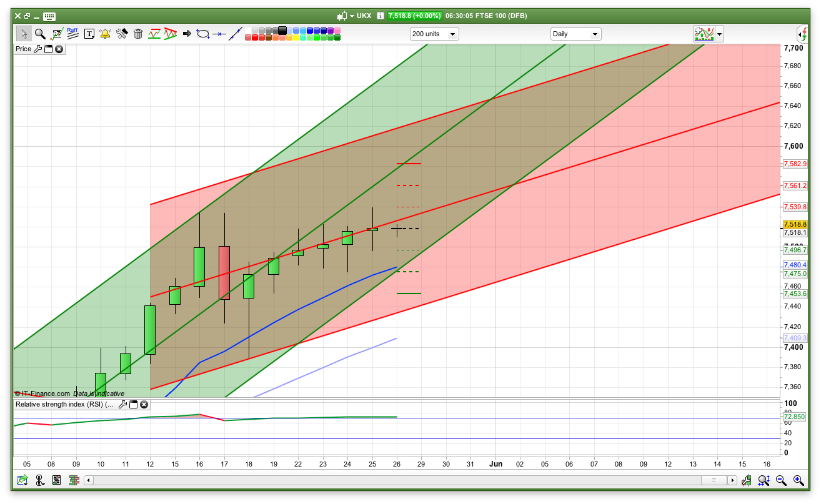
Task: Click the horizontal scrollbar right arrow
Action: click(x=732, y=480)
